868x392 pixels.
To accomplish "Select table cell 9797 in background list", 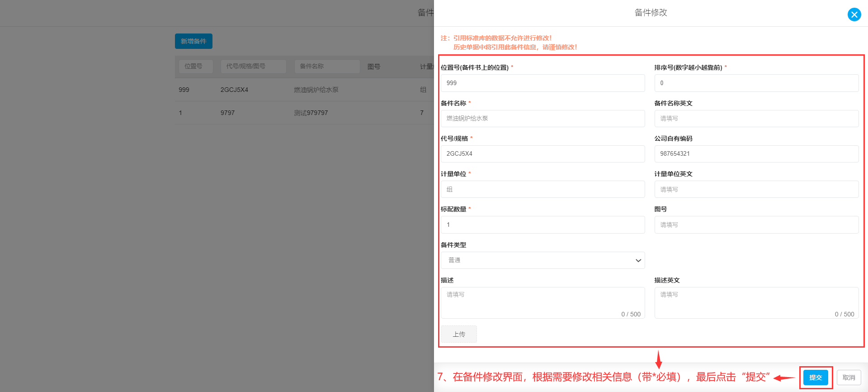I will [227, 113].
